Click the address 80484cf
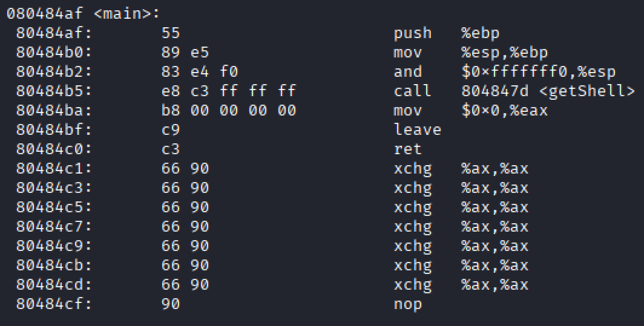 [x=53, y=304]
